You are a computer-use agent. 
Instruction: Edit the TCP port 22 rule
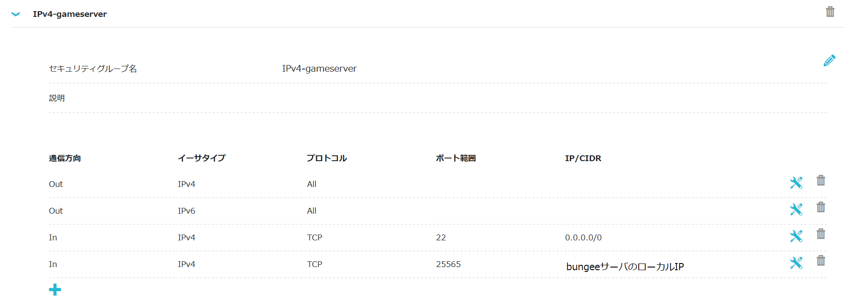[796, 236]
